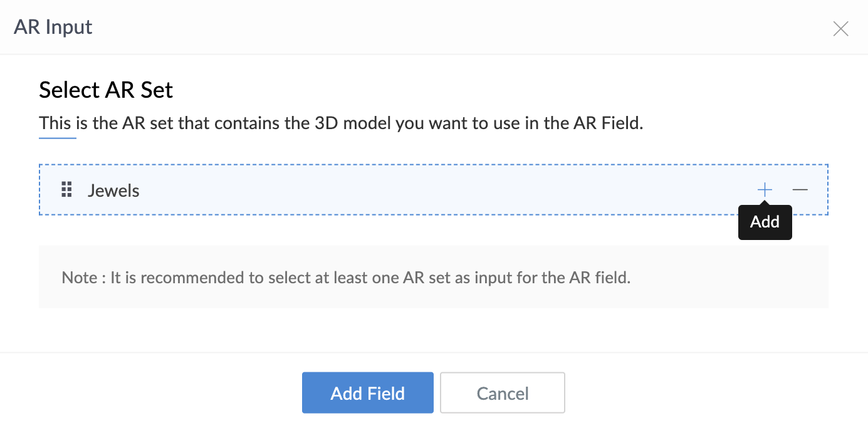Click the Add Field button
Image resolution: width=868 pixels, height=428 pixels.
(368, 393)
